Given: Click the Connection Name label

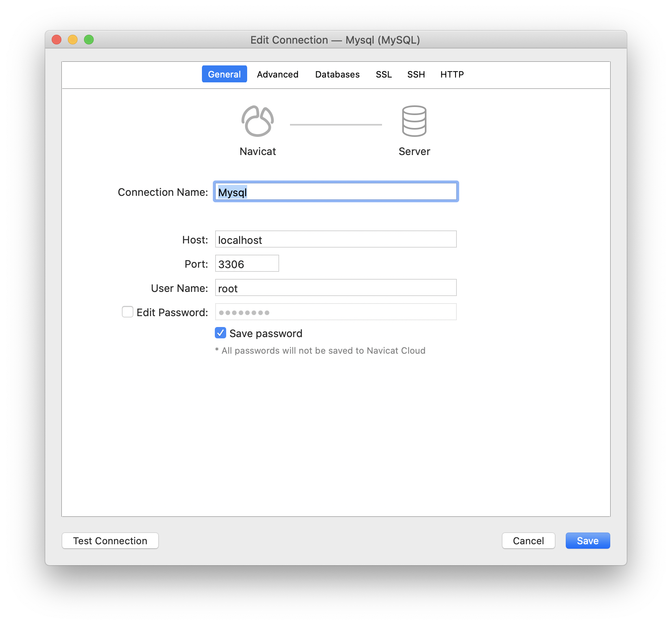Looking at the screenshot, I should click(163, 192).
